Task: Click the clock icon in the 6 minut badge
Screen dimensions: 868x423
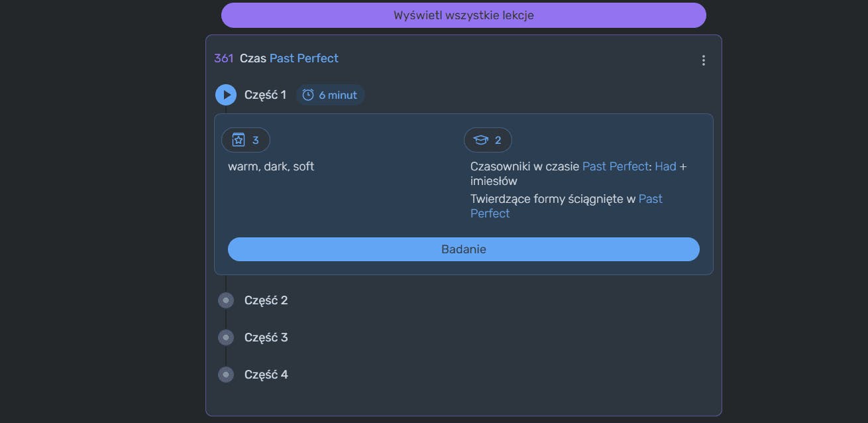Action: pos(308,95)
